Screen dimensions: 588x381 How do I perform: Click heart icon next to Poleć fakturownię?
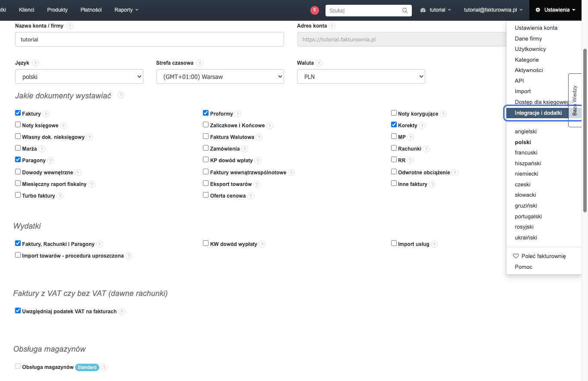516,256
